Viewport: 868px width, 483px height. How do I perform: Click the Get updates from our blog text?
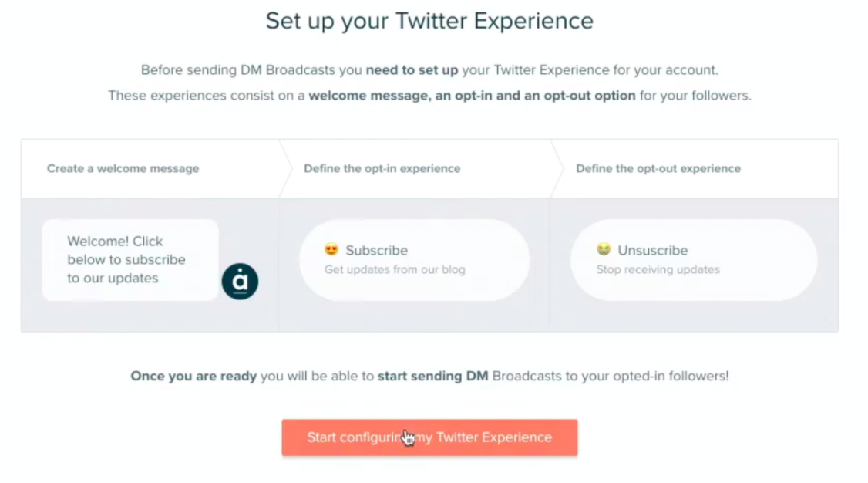point(395,270)
